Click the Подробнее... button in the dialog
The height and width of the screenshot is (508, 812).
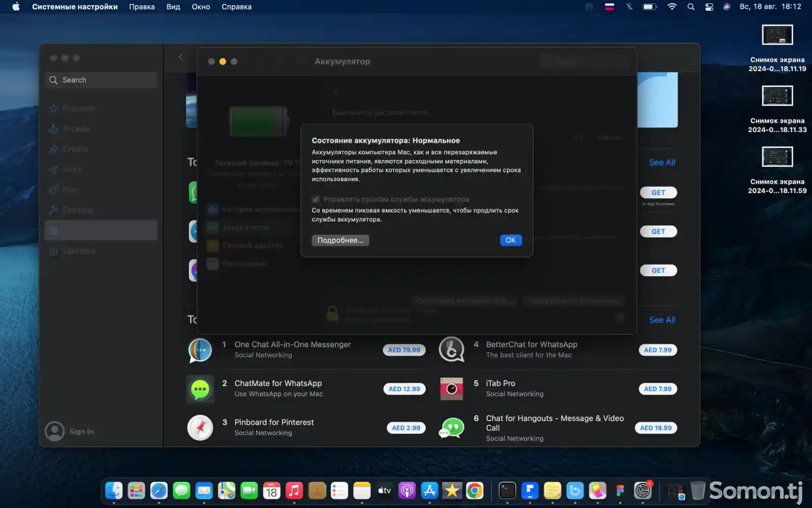coord(340,240)
